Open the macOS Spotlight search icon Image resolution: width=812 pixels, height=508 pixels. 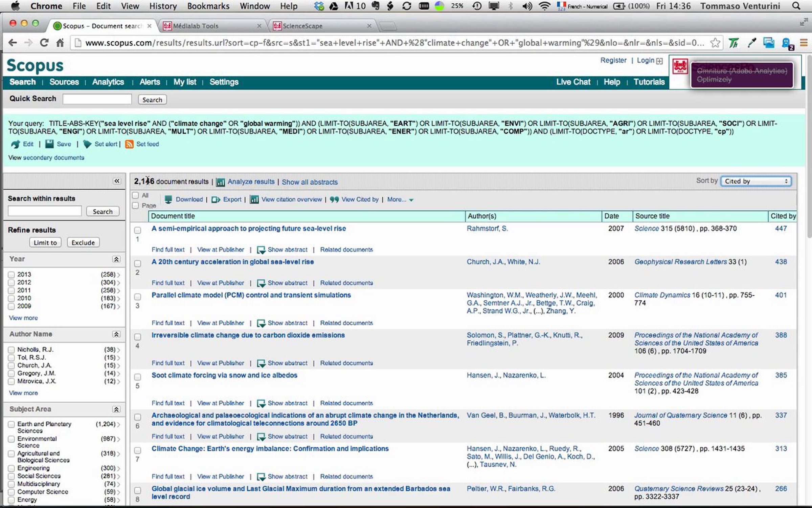(x=796, y=6)
